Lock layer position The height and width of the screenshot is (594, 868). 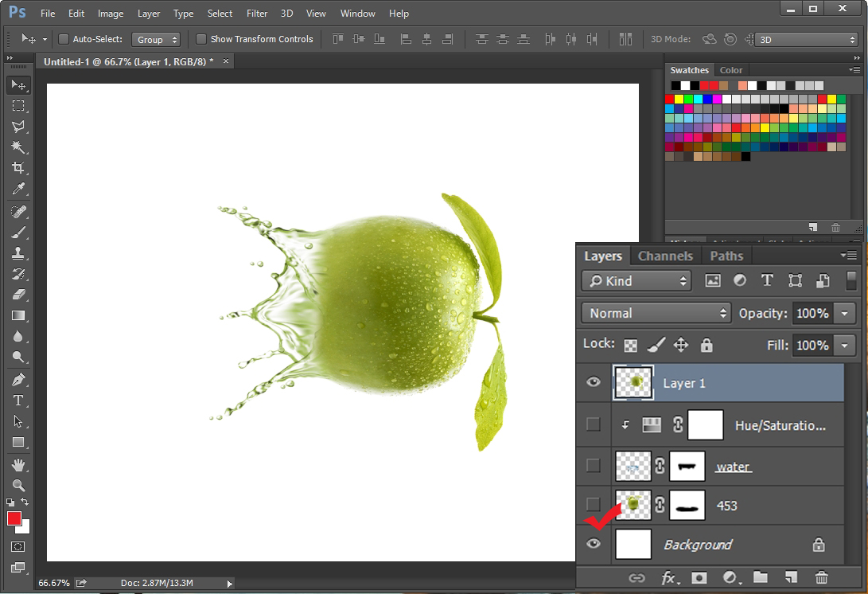pyautogui.click(x=681, y=346)
